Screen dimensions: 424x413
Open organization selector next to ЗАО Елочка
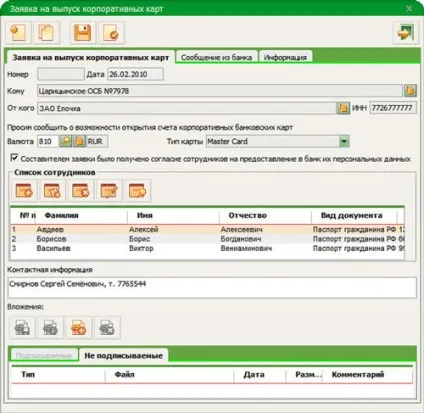point(342,108)
